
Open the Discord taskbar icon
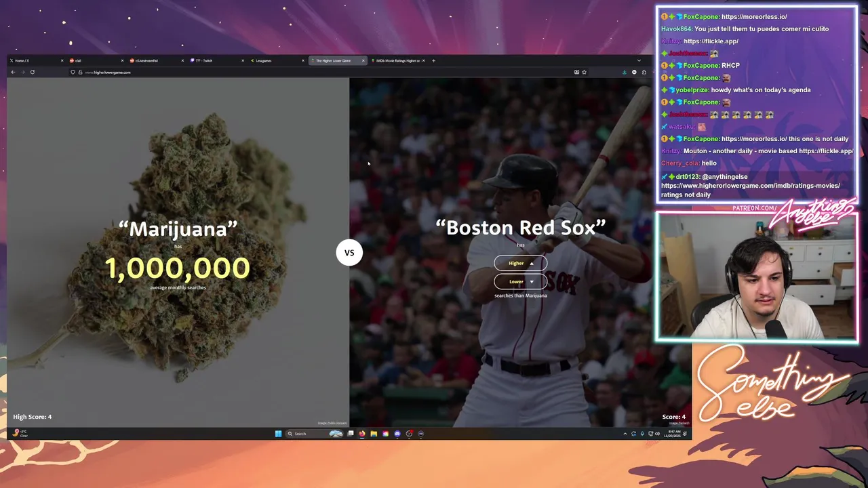click(x=397, y=434)
